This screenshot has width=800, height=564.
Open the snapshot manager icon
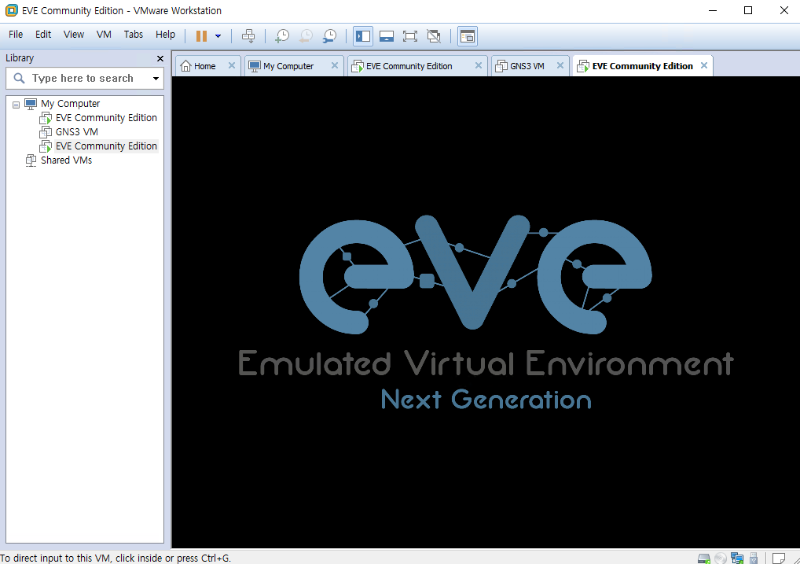coord(329,35)
